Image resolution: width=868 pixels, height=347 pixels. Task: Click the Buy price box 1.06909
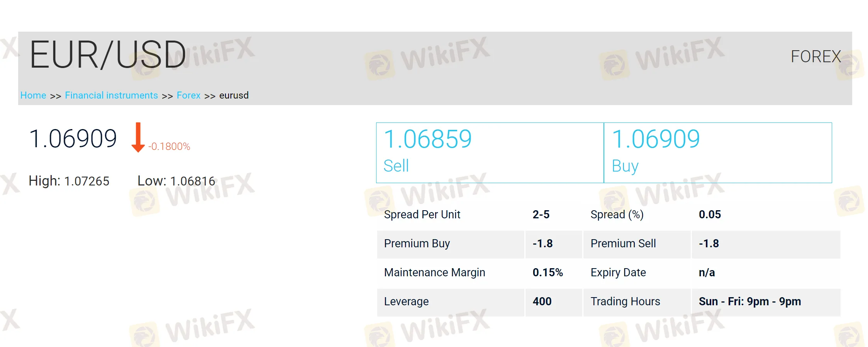point(717,153)
